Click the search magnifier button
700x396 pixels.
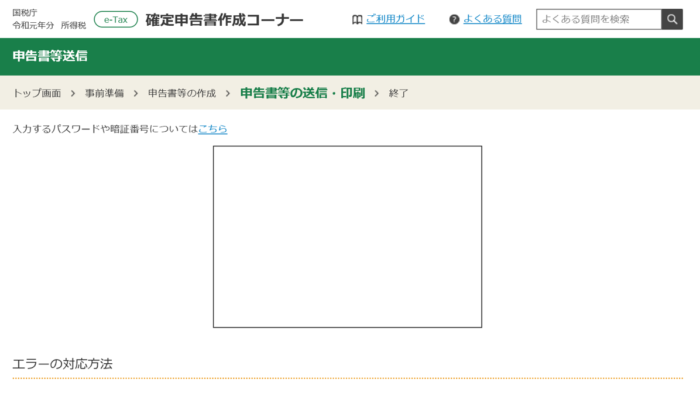(672, 19)
